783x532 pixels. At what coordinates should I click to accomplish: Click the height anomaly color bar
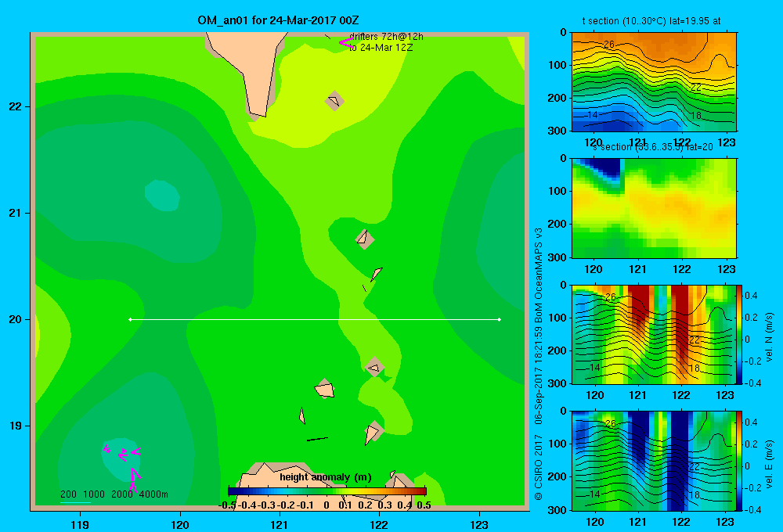pyautogui.click(x=327, y=491)
